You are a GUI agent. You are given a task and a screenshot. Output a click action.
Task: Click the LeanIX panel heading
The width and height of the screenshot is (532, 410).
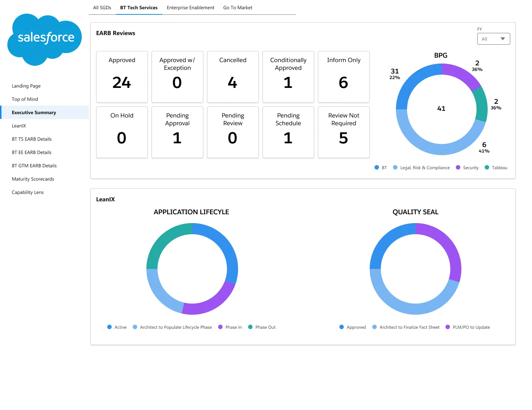(105, 199)
